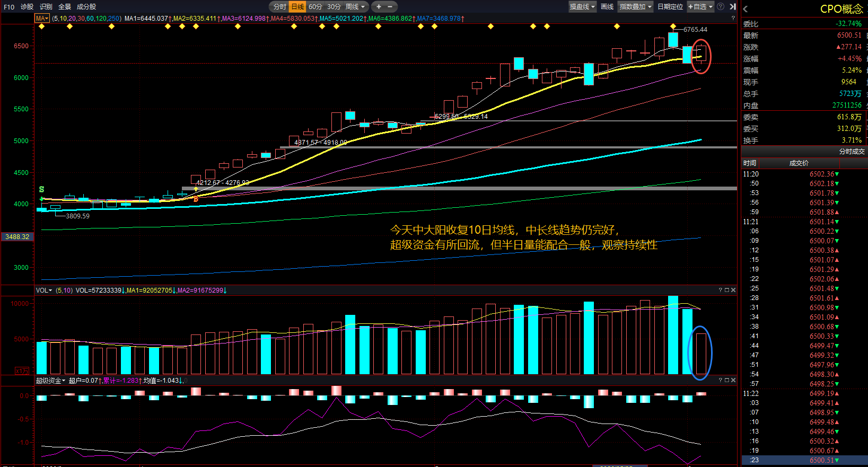Click the MA1=6445.037 legend value
Viewport: 868px width, 467px height.
148,19
